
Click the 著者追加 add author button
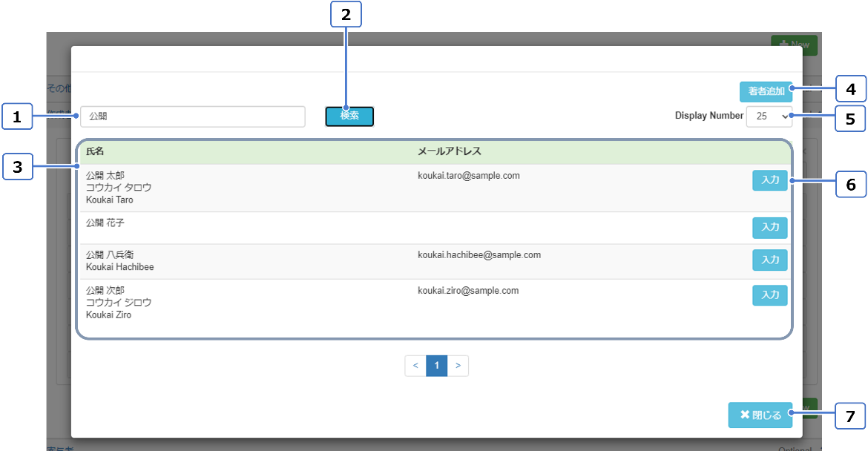[x=766, y=91]
